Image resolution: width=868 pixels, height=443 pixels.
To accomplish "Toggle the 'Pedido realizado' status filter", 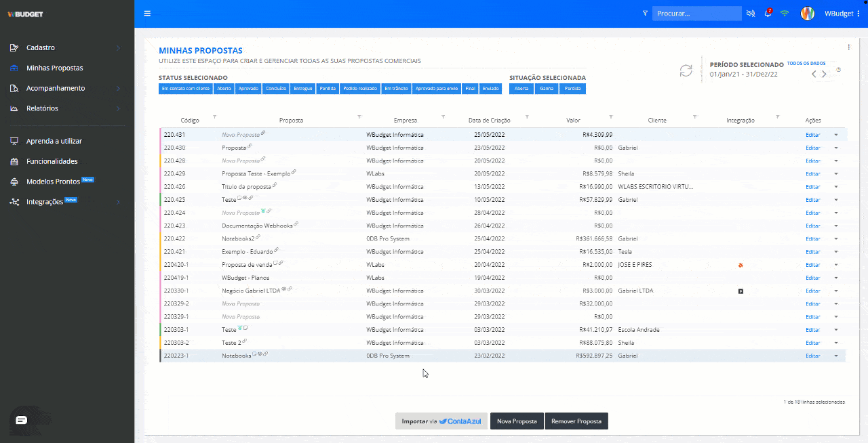I will point(360,89).
